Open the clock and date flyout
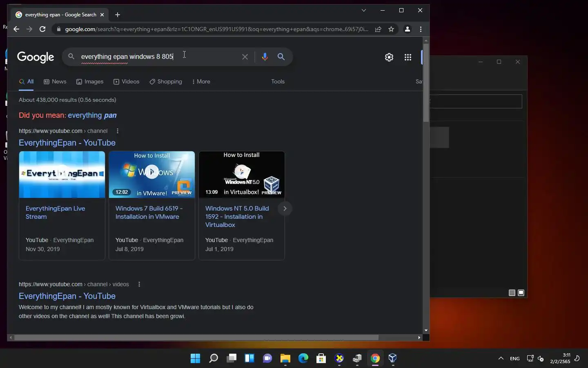This screenshot has width=588, height=368. tap(560, 359)
